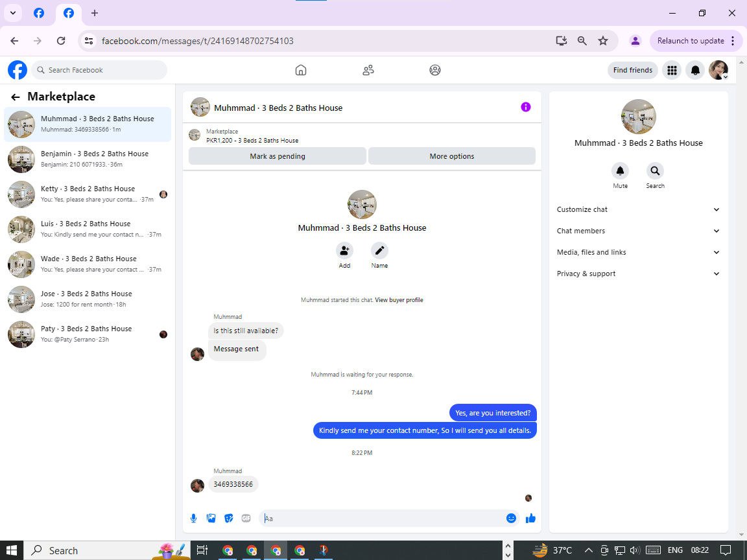Open the PKR1,200 Marketplace listing link
The width and height of the screenshot is (747, 560).
(252, 141)
